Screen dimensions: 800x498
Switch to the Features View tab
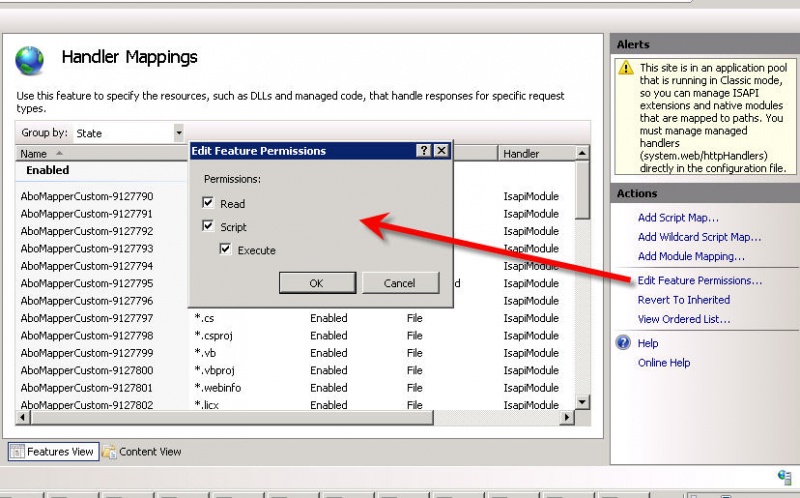54,452
